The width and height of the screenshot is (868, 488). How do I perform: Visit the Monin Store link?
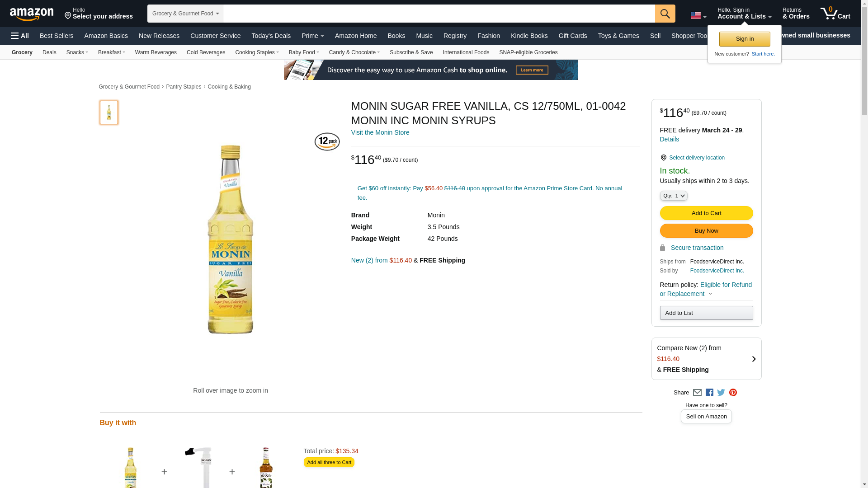pos(380,132)
